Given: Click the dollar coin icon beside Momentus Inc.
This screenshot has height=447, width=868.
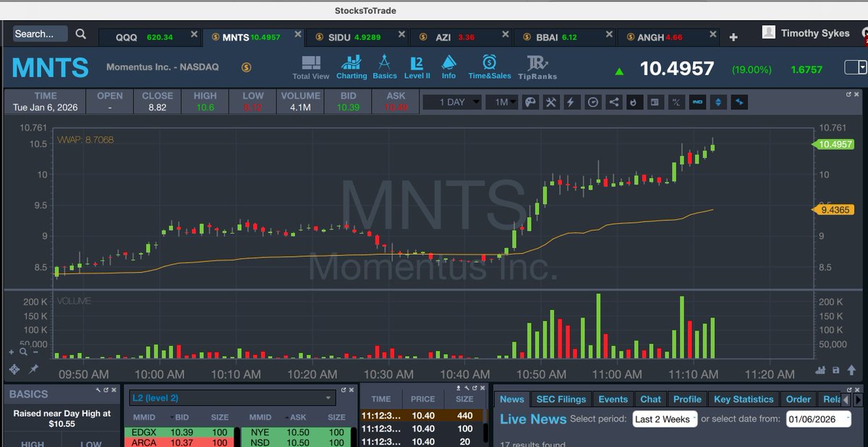Looking at the screenshot, I should tap(246, 67).
